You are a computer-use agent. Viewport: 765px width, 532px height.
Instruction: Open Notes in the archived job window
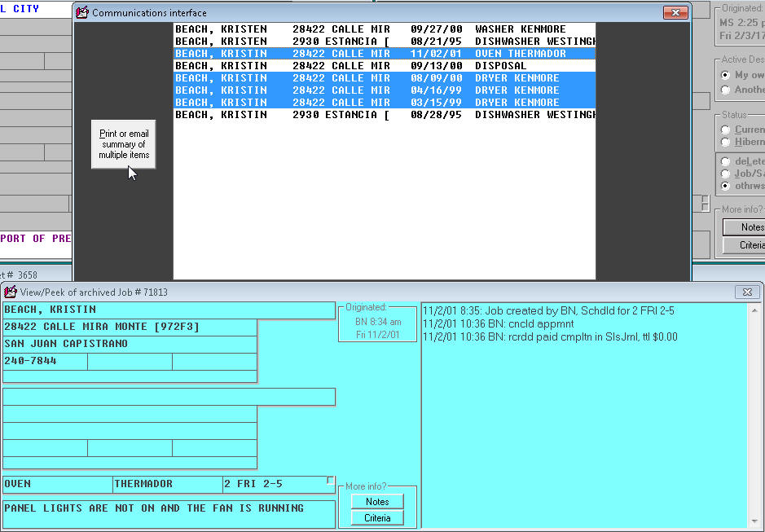(x=377, y=502)
